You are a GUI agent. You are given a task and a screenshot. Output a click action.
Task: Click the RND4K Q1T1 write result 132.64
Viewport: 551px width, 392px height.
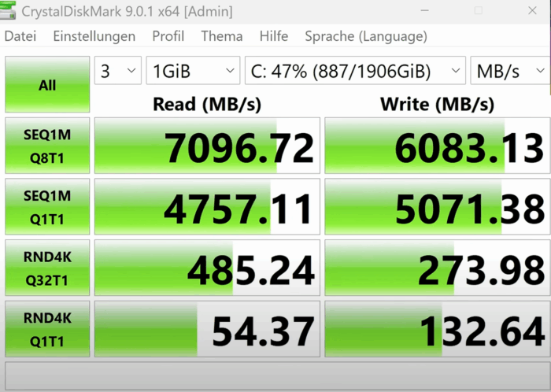click(x=435, y=331)
